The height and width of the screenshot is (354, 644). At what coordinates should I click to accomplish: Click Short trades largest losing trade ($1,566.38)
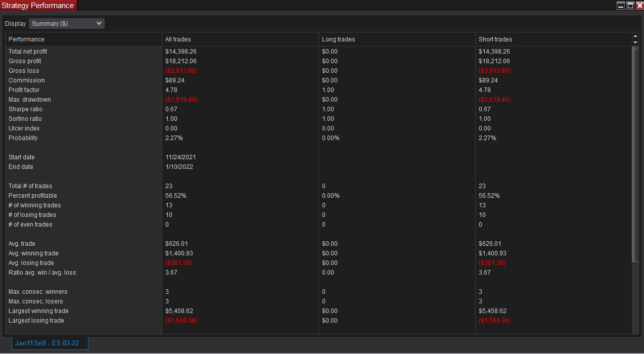coord(494,321)
